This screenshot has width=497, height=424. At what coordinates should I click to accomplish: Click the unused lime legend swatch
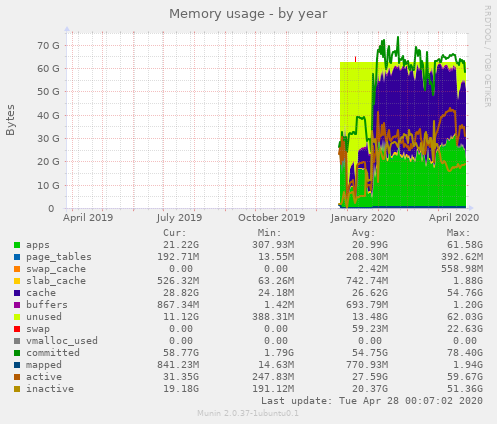coord(17,317)
